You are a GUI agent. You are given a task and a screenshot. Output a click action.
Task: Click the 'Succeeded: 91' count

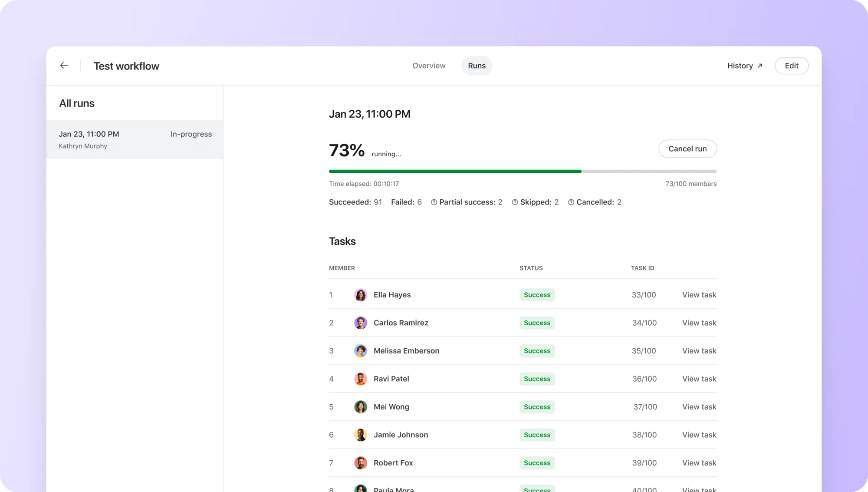[355, 202]
